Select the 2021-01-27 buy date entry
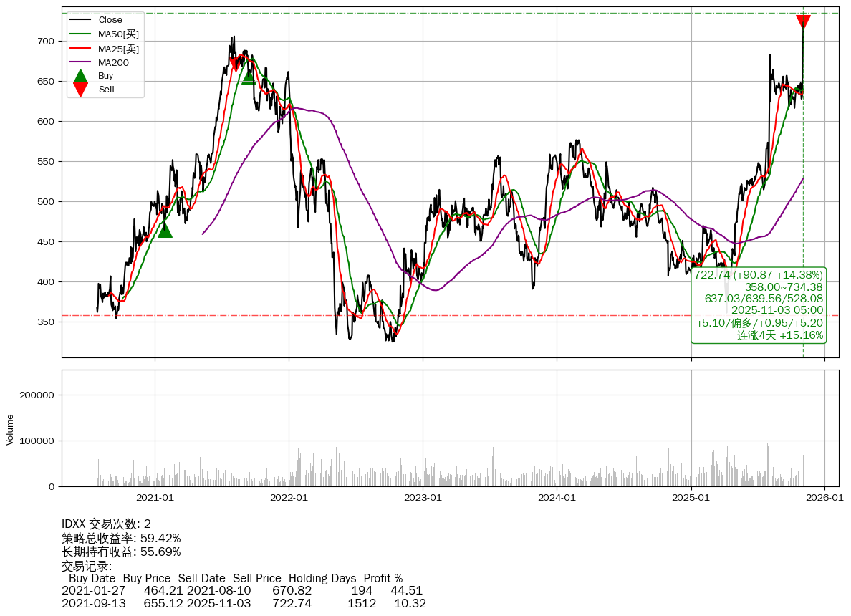Screen dimensions: 851x616 [94, 591]
